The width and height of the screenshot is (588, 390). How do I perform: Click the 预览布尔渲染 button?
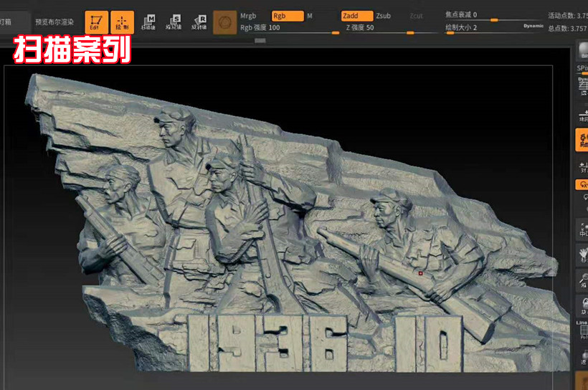(54, 22)
